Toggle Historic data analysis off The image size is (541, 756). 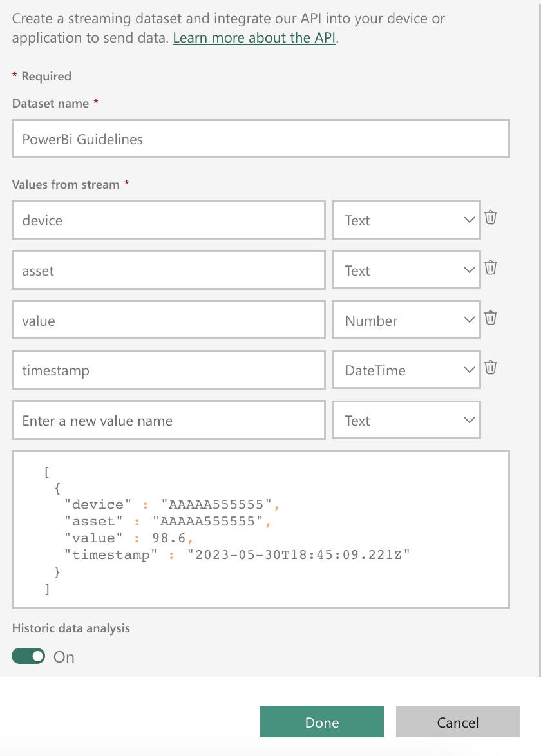click(29, 656)
